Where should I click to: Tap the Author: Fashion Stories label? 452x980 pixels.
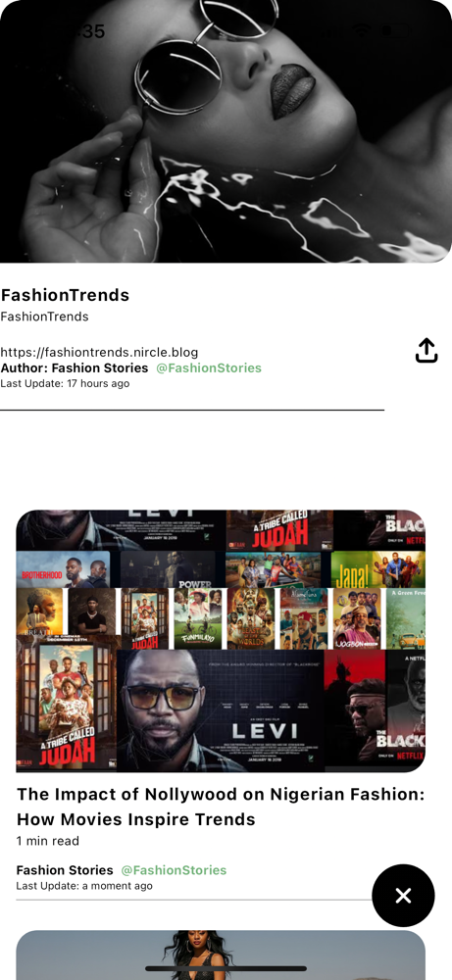[x=75, y=368]
